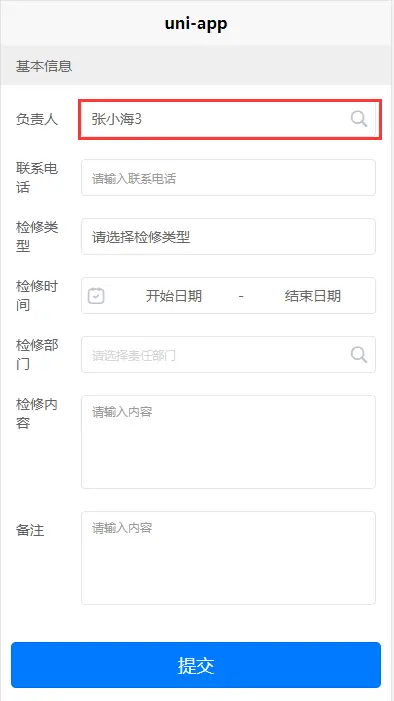
Task: Click the 张小海3 text in 负责人 field
Action: pyautogui.click(x=117, y=119)
